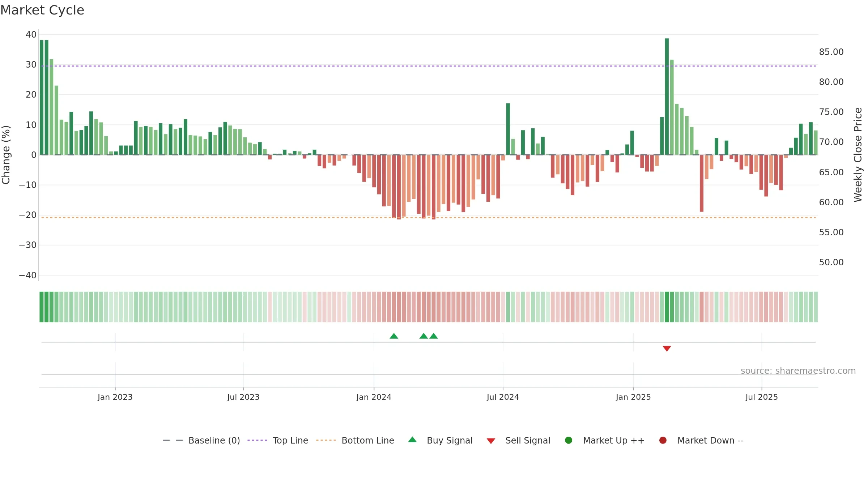Click the Change (%) axis title
The width and height of the screenshot is (868, 488).
point(6,155)
